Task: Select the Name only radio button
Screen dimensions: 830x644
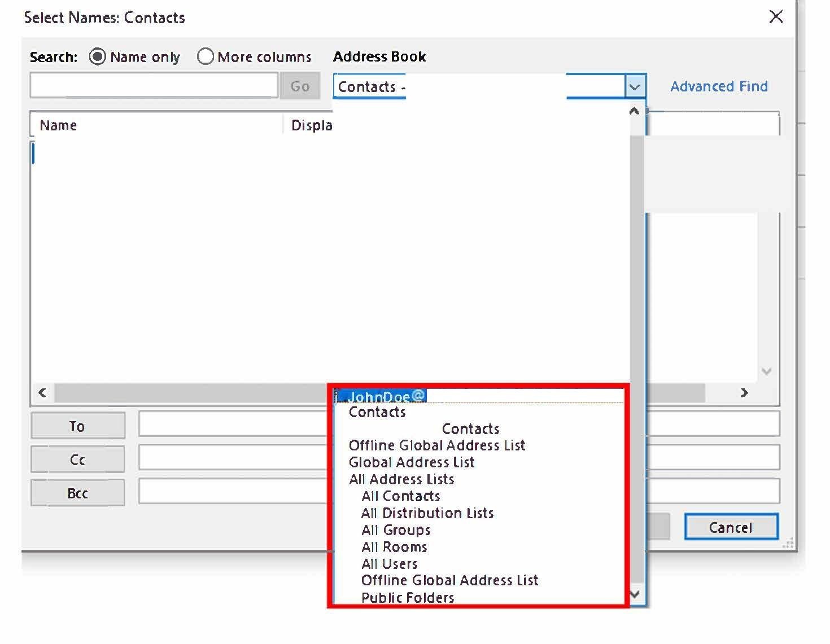Action: click(x=98, y=57)
